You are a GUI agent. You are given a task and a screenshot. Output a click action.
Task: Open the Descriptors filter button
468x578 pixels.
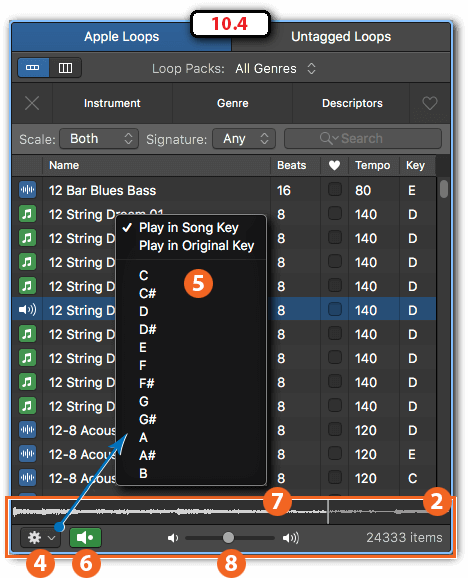pos(352,103)
